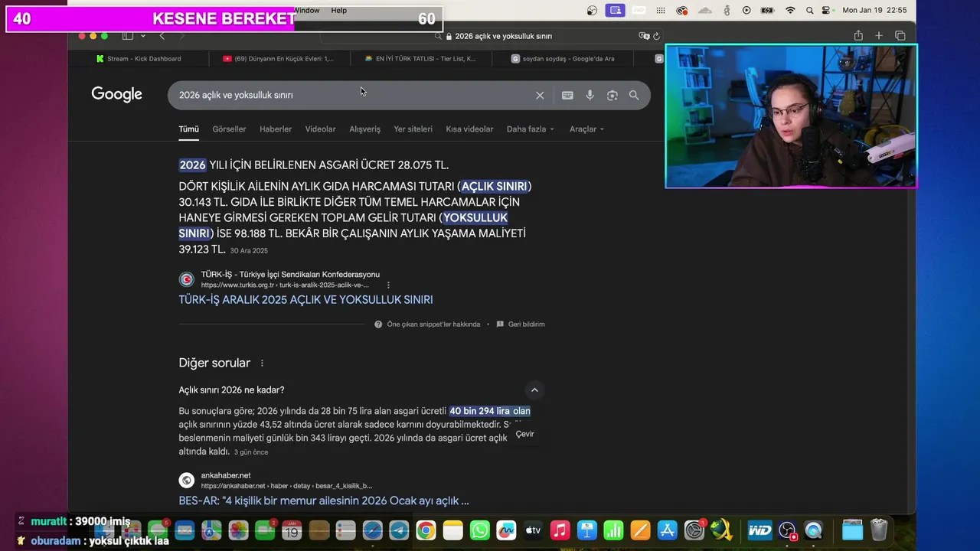Open sidebar dropdown arrow in Safari toolbar

coord(142,36)
